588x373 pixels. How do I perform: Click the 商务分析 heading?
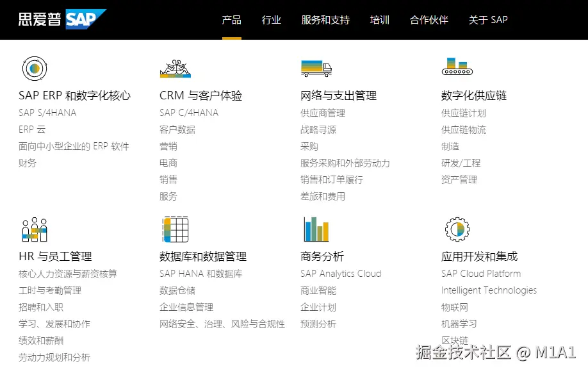pyautogui.click(x=322, y=256)
